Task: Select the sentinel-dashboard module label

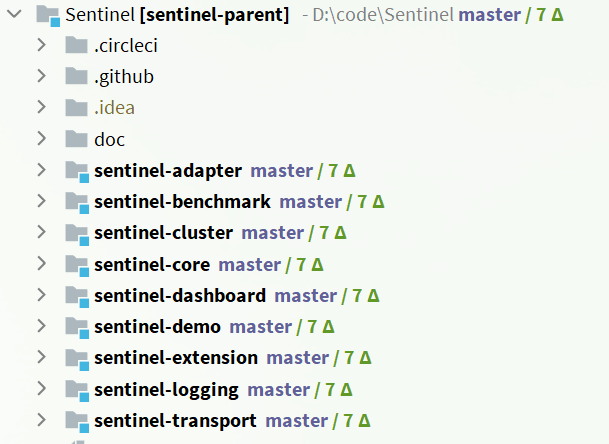Action: click(180, 296)
